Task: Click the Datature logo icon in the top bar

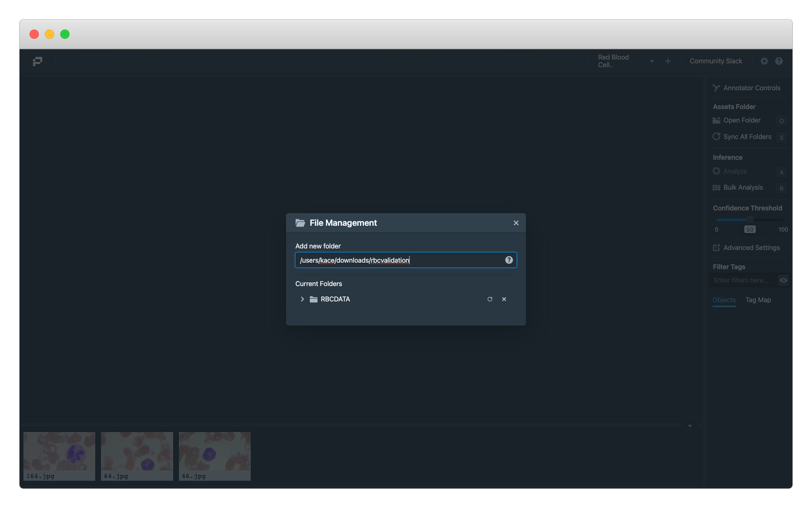Action: (38, 61)
